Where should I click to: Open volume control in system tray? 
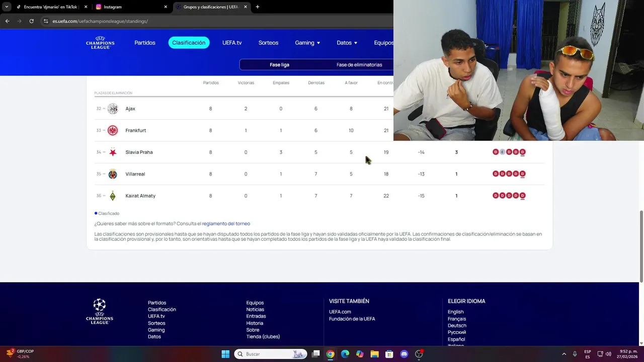coord(608,354)
